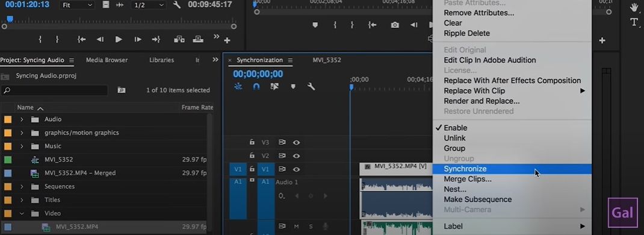Add marker in Program monitor
Image resolution: width=644 pixels, height=235 pixels.
pyautogui.click(x=315, y=25)
